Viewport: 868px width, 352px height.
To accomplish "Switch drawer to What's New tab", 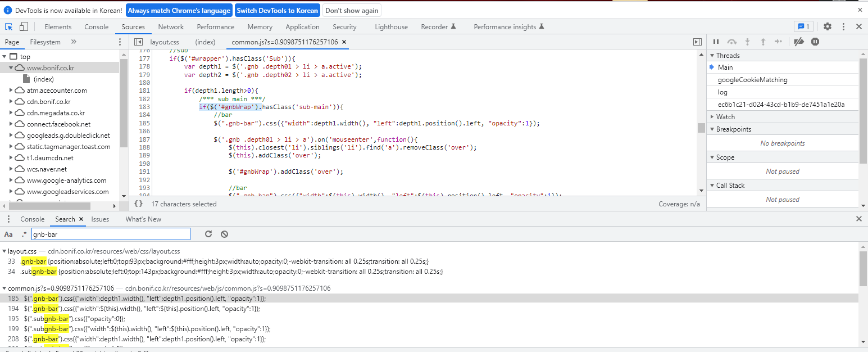I will click(x=143, y=219).
